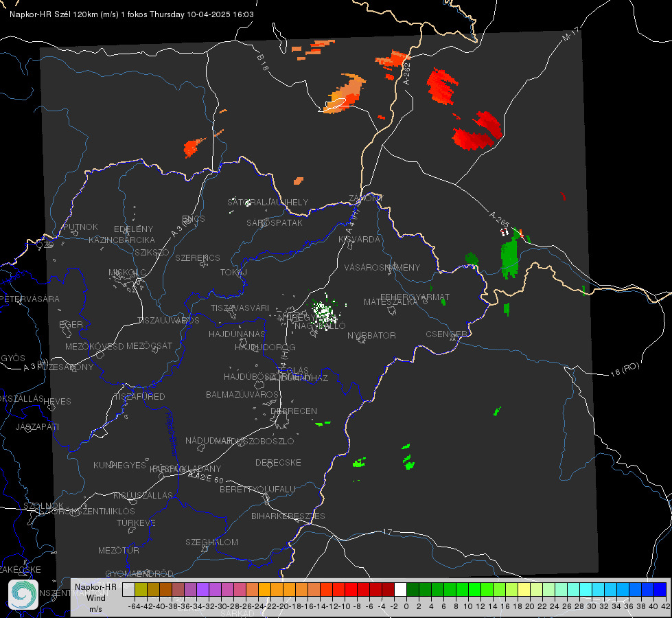This screenshot has width=672, height=618.
Task: Select the red swatch between -10 and -8
Action: (x=351, y=589)
